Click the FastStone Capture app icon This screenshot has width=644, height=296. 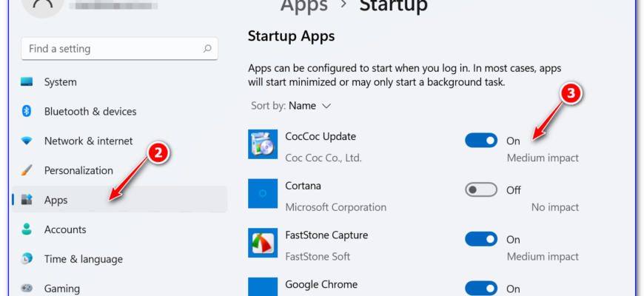[263, 243]
